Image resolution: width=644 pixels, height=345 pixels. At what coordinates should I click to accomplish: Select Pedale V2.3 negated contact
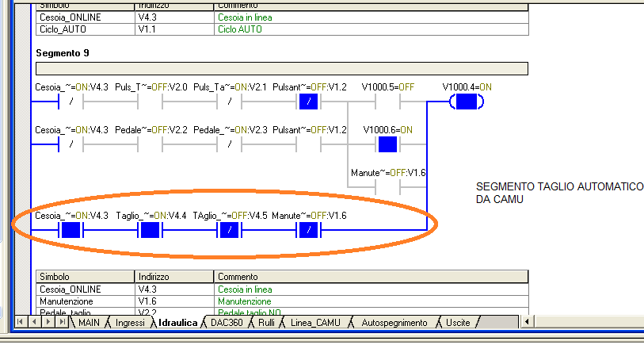pos(229,144)
